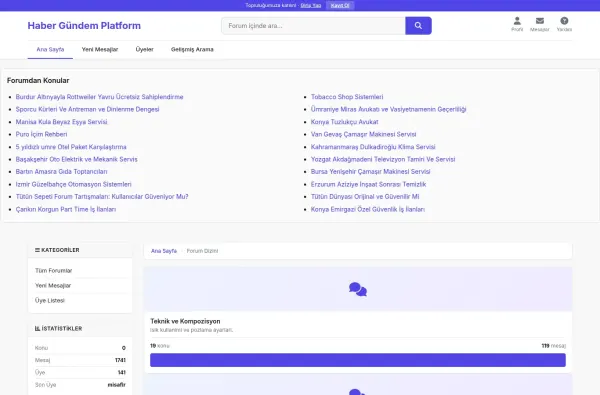Image resolution: width=600 pixels, height=395 pixels.
Task: Open topic 'Sporcu Kürleri Ve Antreman ve Dinlenme Dengesi'
Action: 87,109
